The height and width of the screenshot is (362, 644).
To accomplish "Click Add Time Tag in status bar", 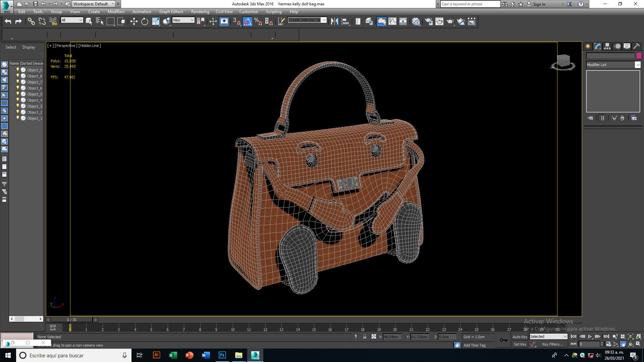I will (x=474, y=345).
